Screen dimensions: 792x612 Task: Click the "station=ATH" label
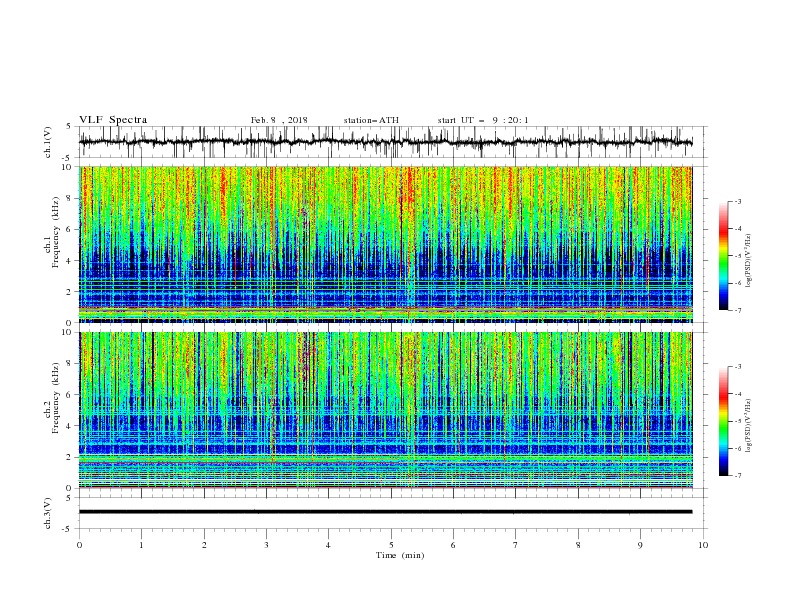(x=371, y=120)
